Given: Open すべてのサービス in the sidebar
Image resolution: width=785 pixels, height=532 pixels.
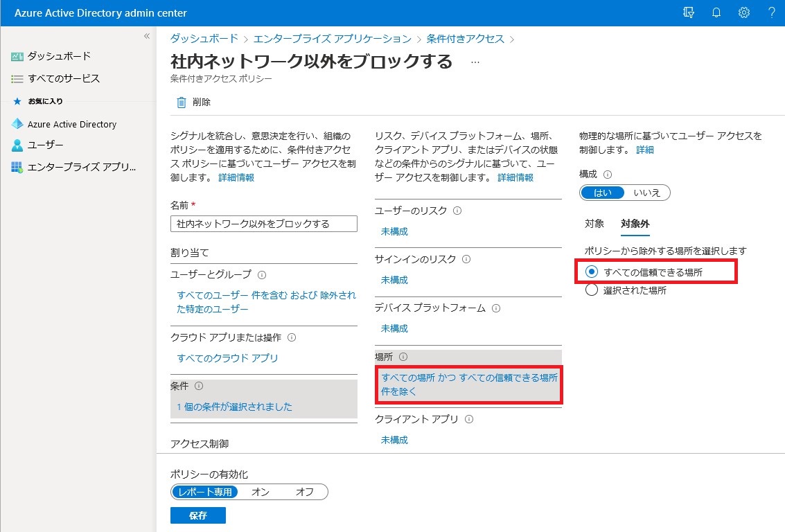Looking at the screenshot, I should pos(64,78).
